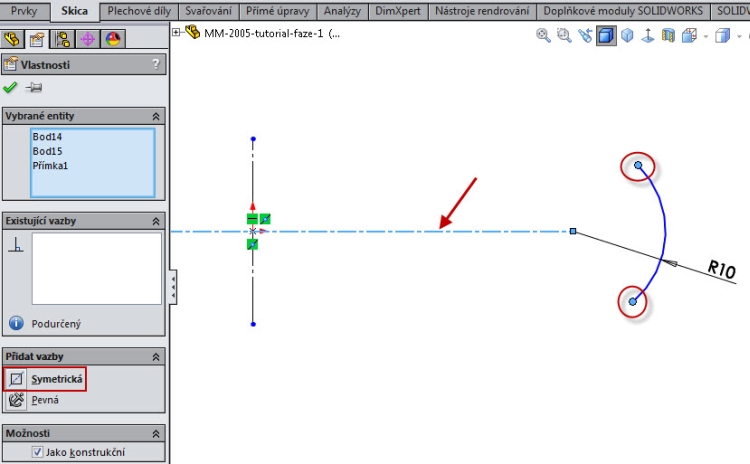This screenshot has height=464, width=750.
Task: Toggle the Jako konstrukční checkbox
Action: (37, 452)
